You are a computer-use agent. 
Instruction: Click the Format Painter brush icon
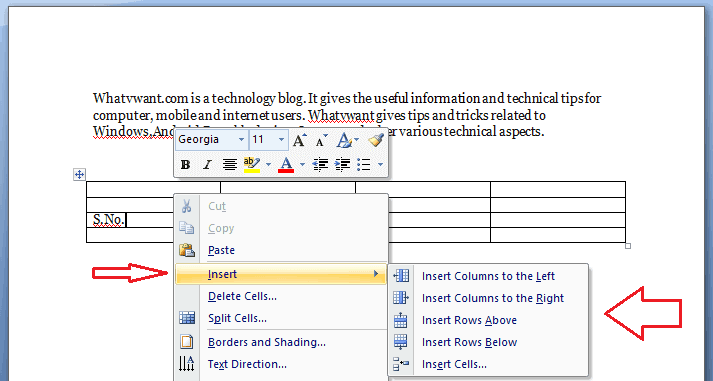point(376,140)
